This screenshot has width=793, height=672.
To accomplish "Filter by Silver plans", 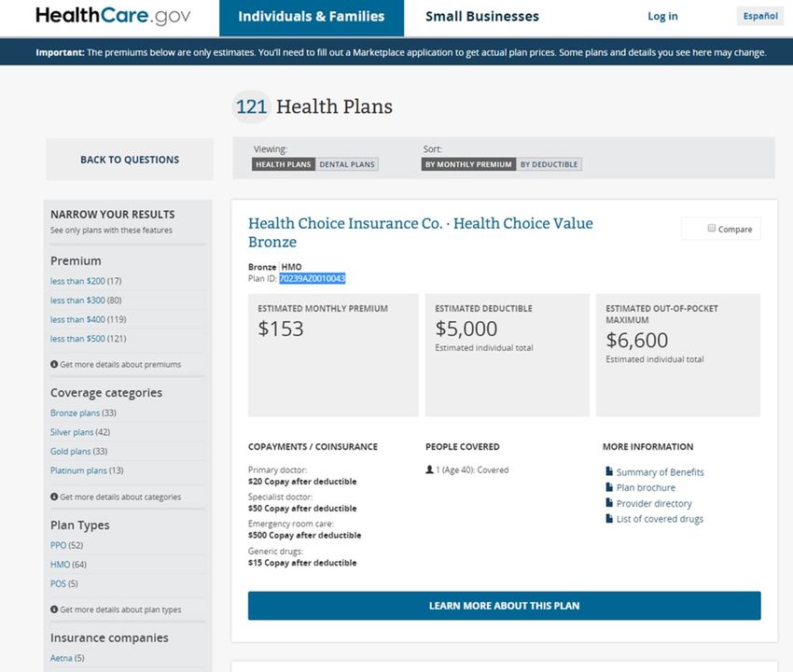I will (x=72, y=432).
